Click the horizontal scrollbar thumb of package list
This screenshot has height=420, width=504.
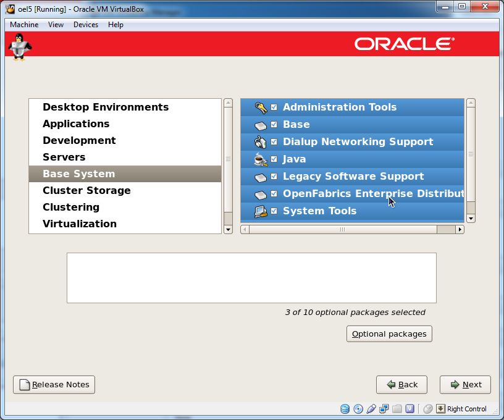coord(343,229)
